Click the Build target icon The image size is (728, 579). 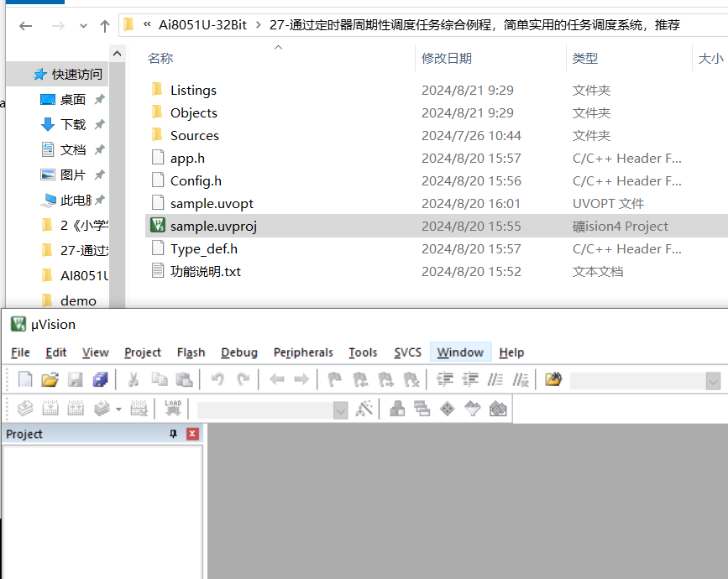(50, 409)
